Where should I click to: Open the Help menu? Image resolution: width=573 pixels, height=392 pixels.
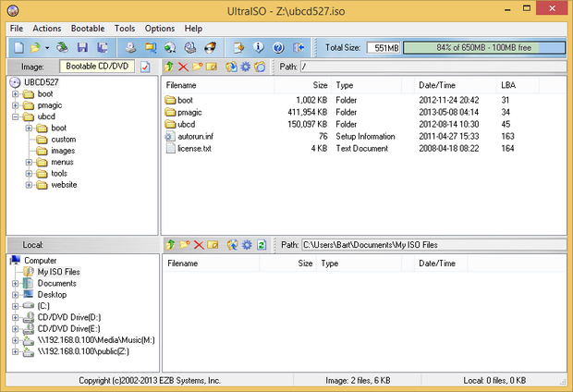pos(193,29)
